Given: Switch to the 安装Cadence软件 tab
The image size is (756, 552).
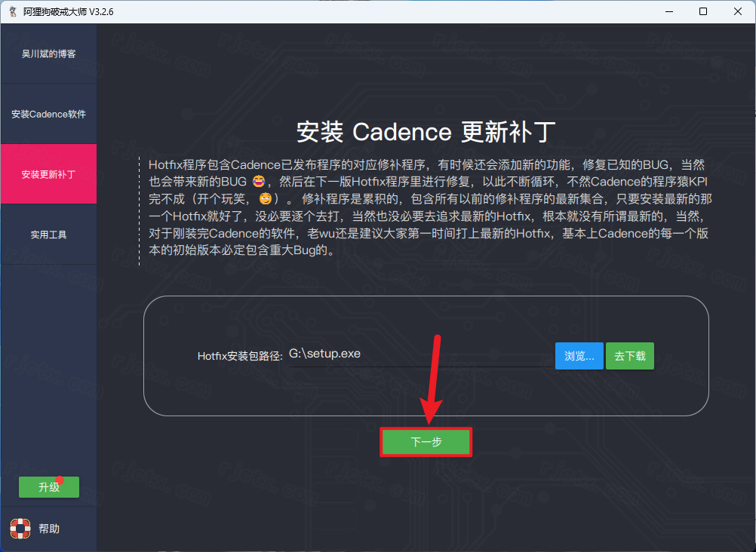Looking at the screenshot, I should pyautogui.click(x=49, y=114).
